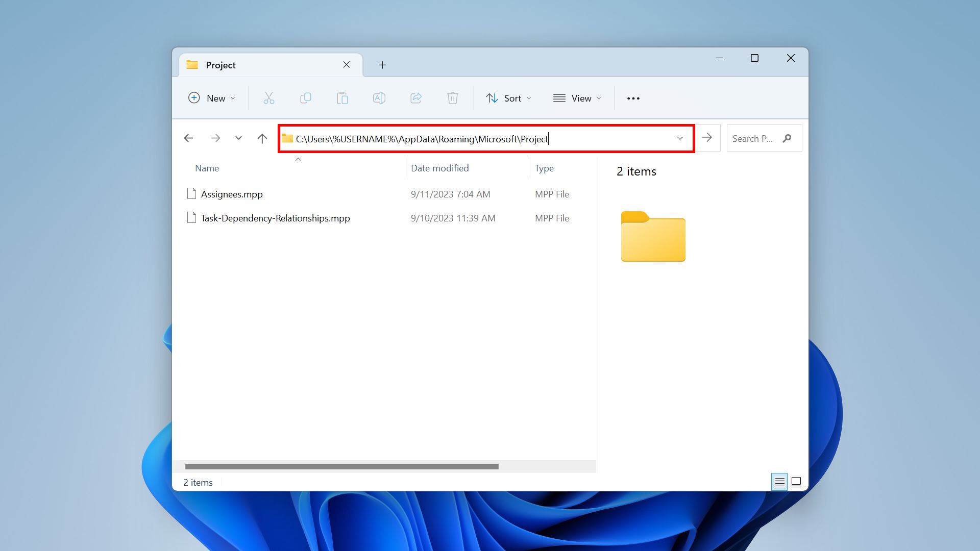This screenshot has width=980, height=551.
Task: Navigate back in folder history
Action: pos(188,138)
